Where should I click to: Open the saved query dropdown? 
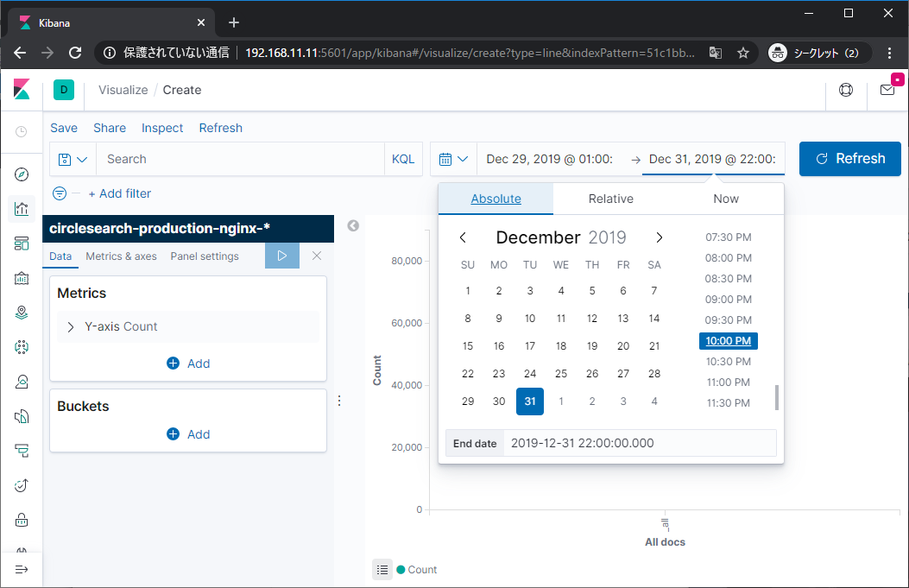pyautogui.click(x=73, y=159)
